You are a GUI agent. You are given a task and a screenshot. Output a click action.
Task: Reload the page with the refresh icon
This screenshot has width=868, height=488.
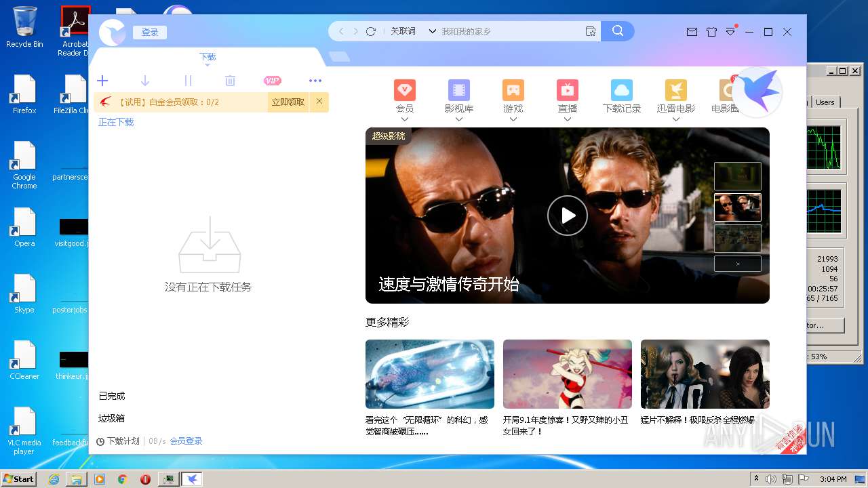pyautogui.click(x=371, y=31)
